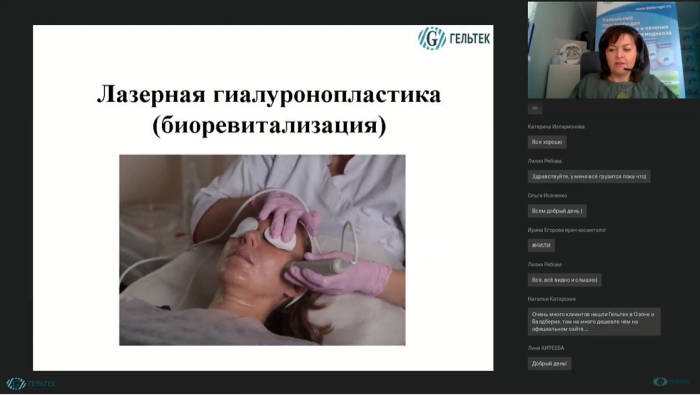Click the faded Гельтек watermark at bottom-right

(x=671, y=382)
